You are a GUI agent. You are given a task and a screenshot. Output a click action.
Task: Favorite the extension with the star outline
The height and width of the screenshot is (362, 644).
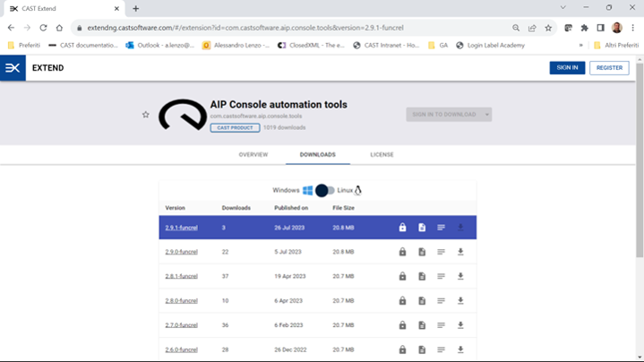point(146,115)
